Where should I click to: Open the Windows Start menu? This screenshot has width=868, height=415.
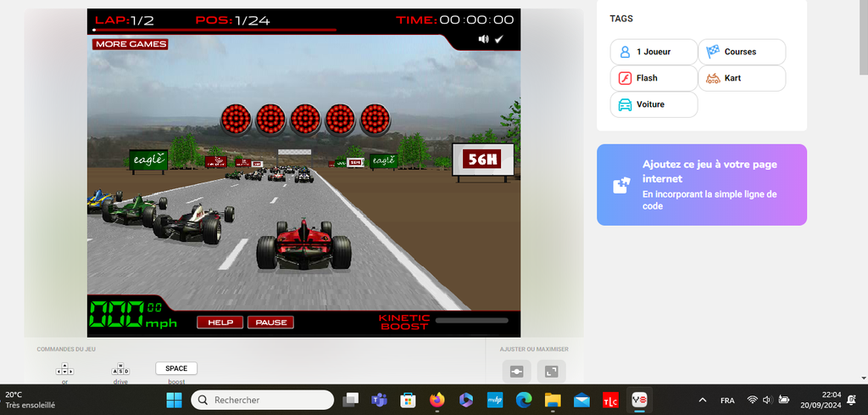tap(174, 400)
